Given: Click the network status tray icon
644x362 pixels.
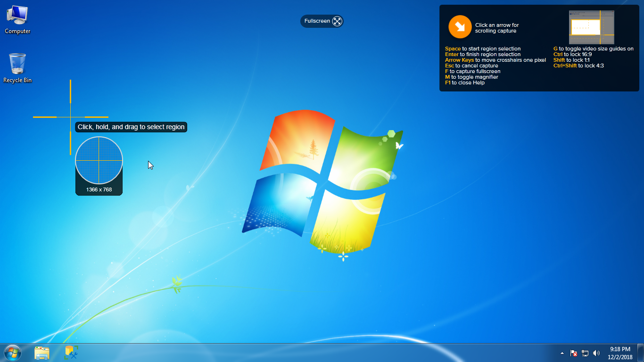Looking at the screenshot, I should pos(585,353).
